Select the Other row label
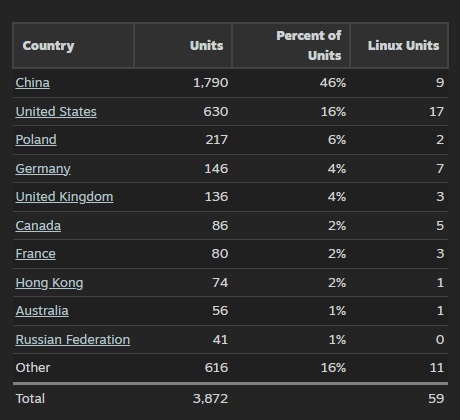The image size is (460, 420). click(33, 368)
